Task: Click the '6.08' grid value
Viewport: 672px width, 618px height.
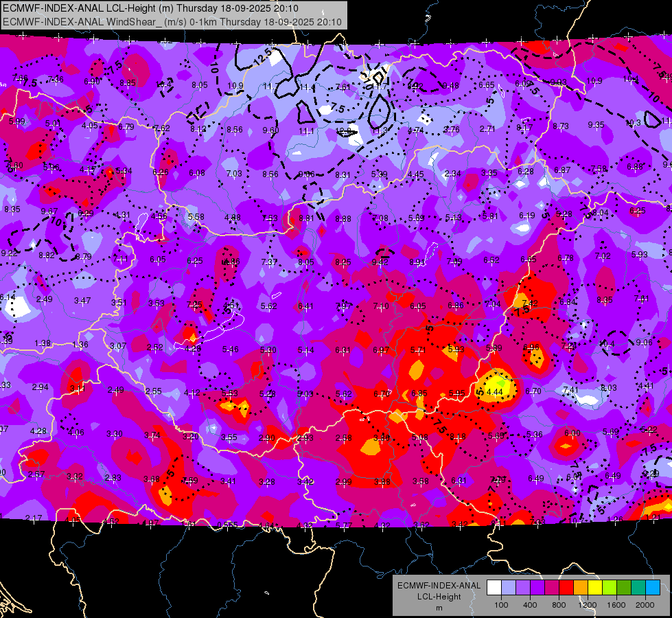Action: (197, 173)
